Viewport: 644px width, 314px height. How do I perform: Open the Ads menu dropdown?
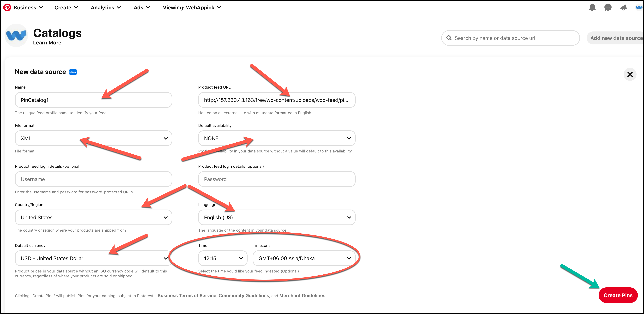142,7
